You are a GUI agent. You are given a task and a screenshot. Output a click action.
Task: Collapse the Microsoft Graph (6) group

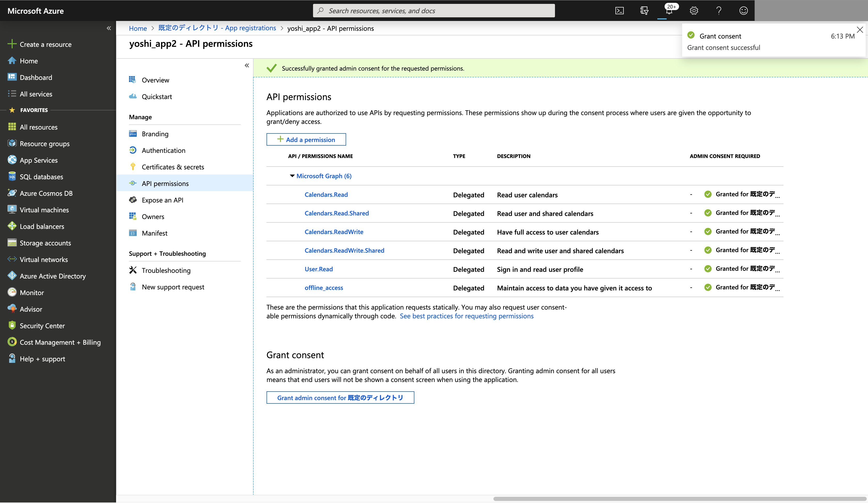[x=292, y=176]
